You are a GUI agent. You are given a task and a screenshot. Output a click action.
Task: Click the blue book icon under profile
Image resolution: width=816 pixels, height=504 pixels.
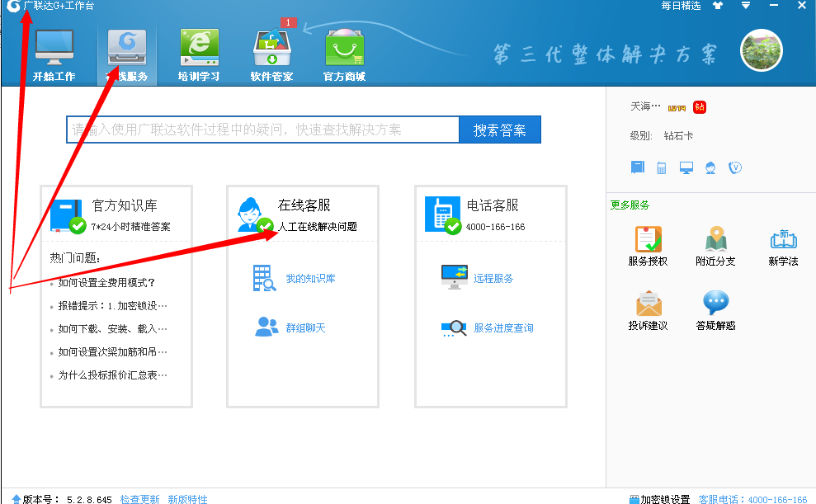(x=638, y=167)
